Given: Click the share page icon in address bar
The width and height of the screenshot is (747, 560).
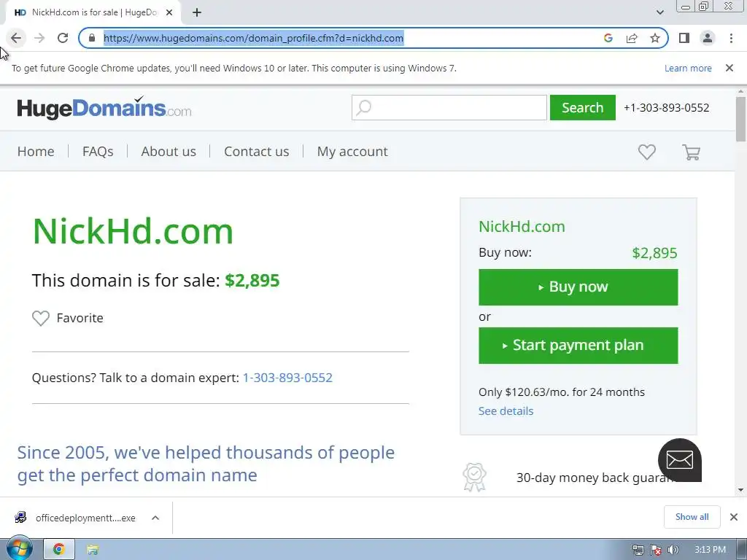Looking at the screenshot, I should pos(632,38).
